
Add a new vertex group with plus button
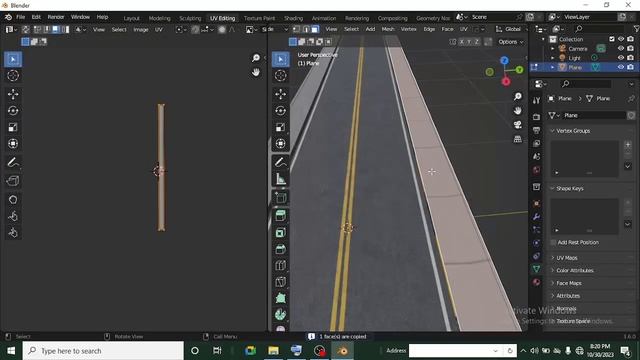click(628, 145)
